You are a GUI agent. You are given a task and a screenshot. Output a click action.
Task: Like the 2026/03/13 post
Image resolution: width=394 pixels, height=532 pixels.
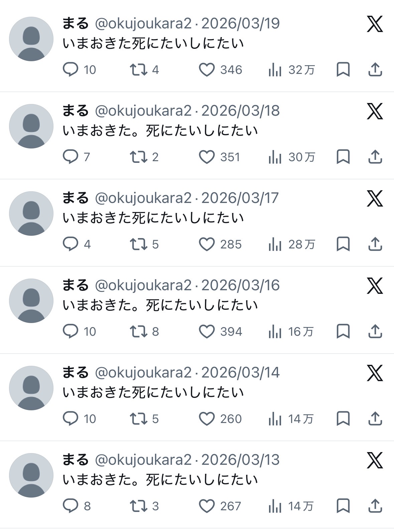click(207, 506)
